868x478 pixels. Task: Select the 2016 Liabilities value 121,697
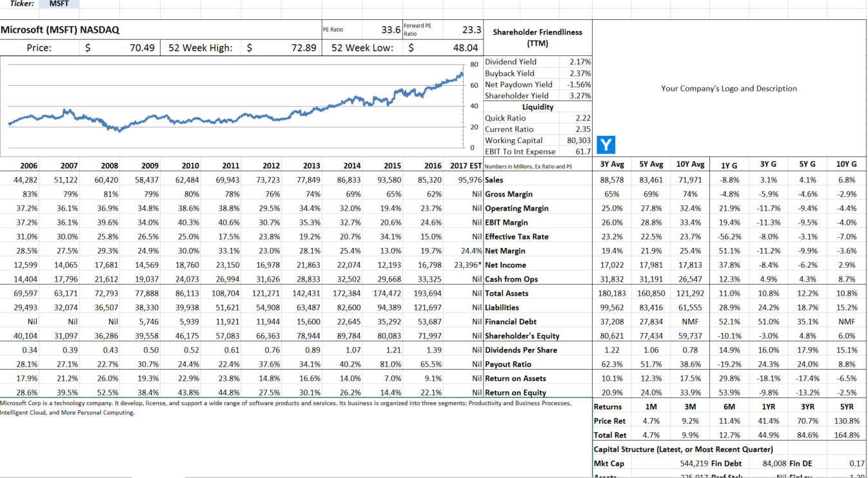click(428, 308)
